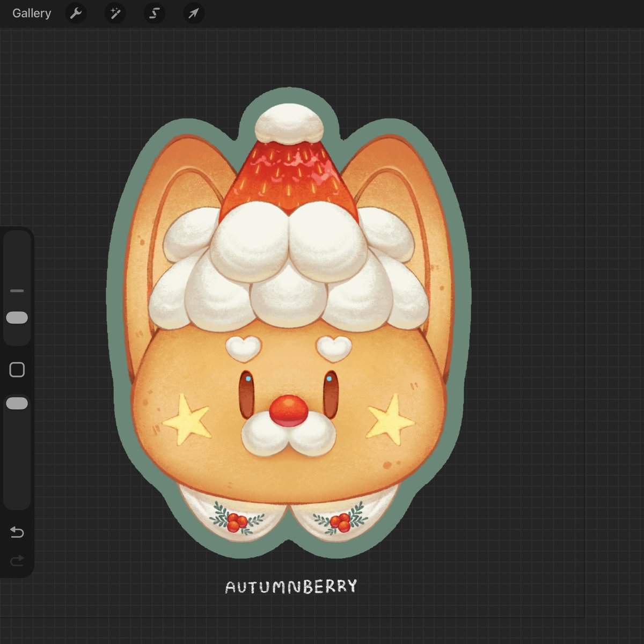Open the Gallery view
644x644 pixels.
click(32, 13)
